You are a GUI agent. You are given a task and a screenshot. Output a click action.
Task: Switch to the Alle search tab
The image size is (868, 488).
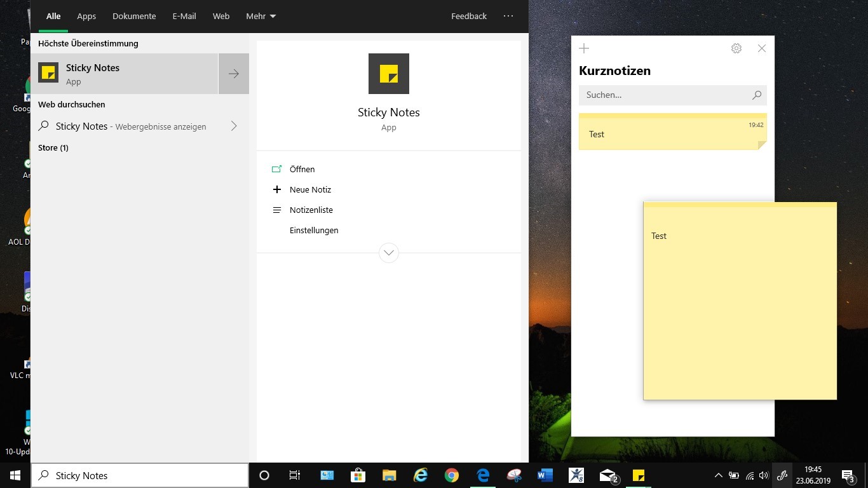pos(53,16)
